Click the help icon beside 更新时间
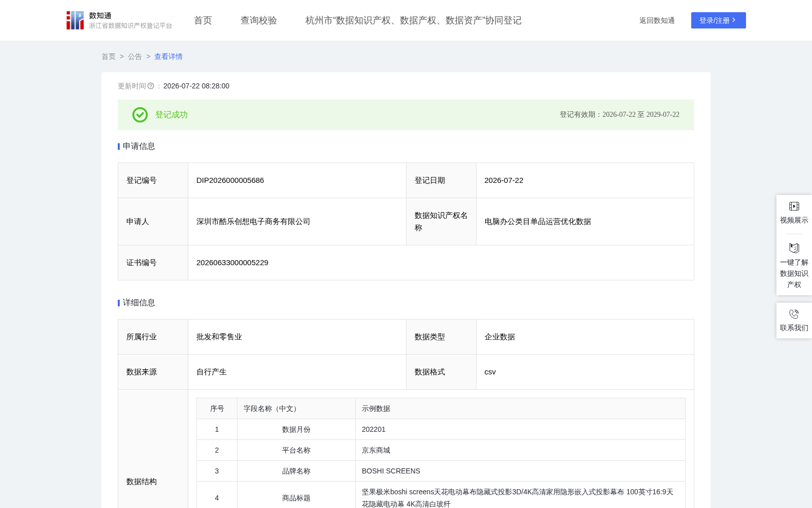The image size is (812, 508). (x=151, y=86)
